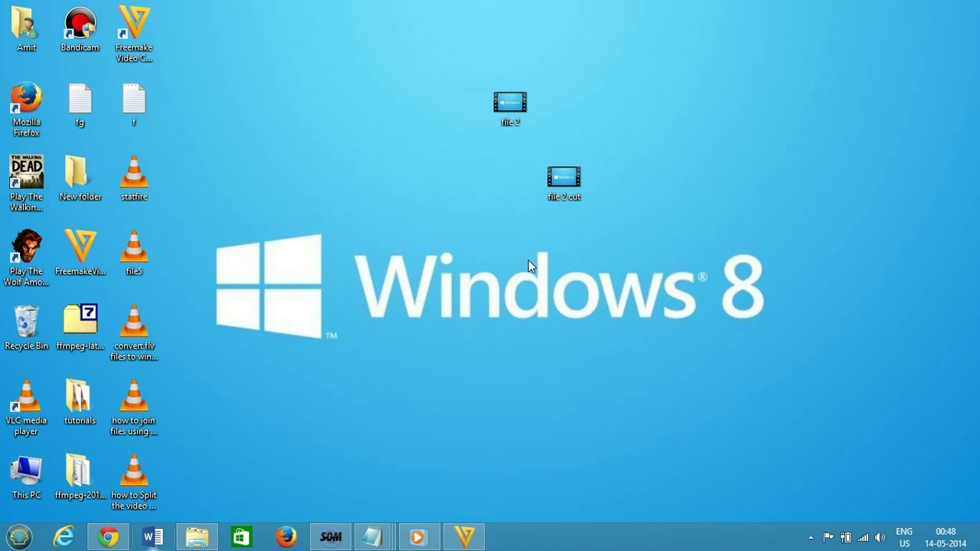This screenshot has width=980, height=551.
Task: Expand hidden system tray icons
Action: click(x=811, y=538)
